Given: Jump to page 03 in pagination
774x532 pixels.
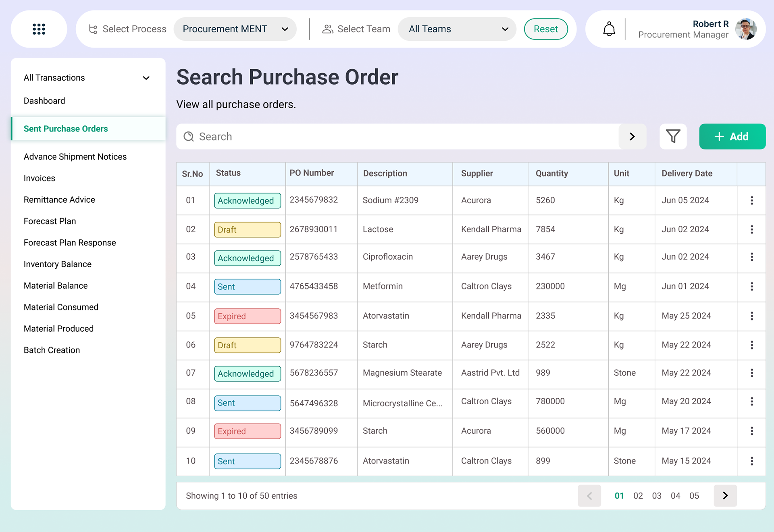Looking at the screenshot, I should click(x=656, y=496).
